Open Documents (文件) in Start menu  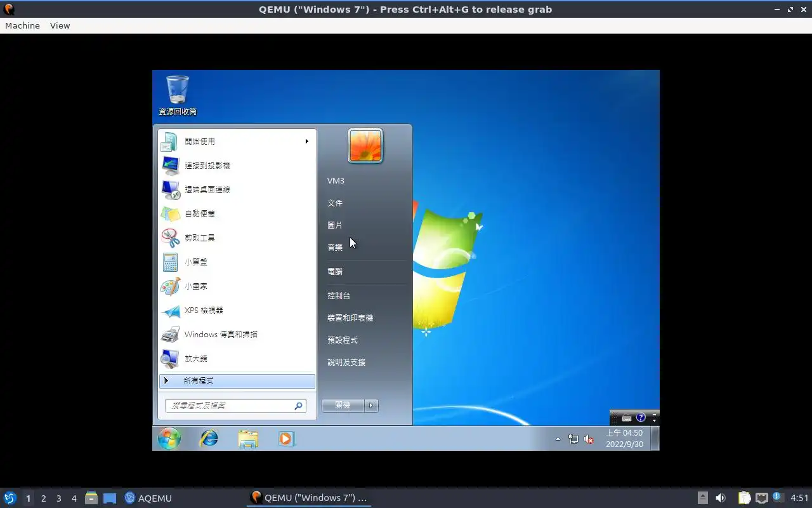coord(335,203)
